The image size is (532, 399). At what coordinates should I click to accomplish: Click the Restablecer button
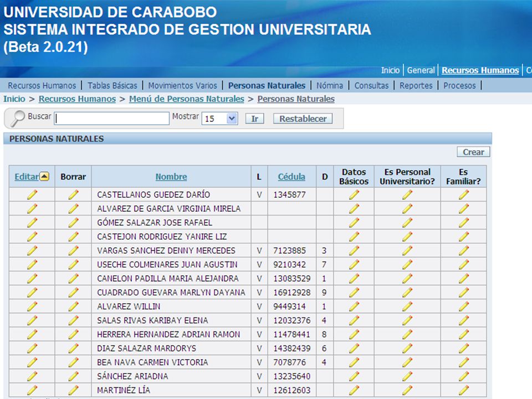pos(303,119)
